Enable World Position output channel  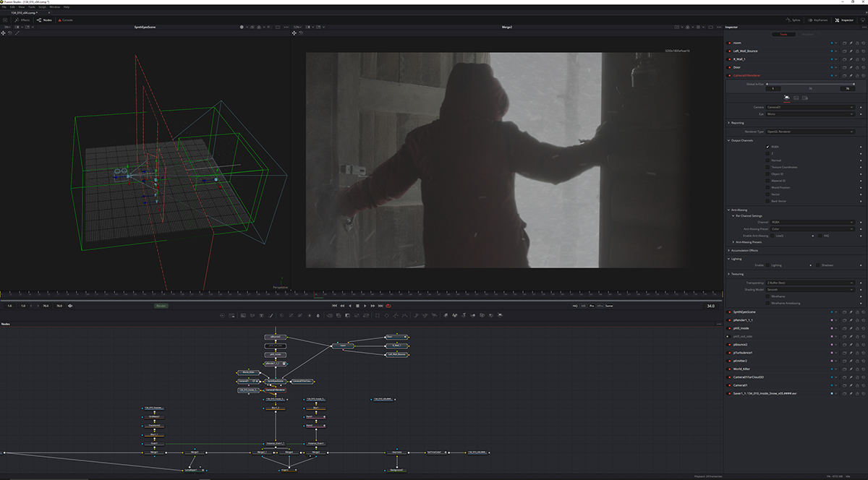click(x=767, y=187)
